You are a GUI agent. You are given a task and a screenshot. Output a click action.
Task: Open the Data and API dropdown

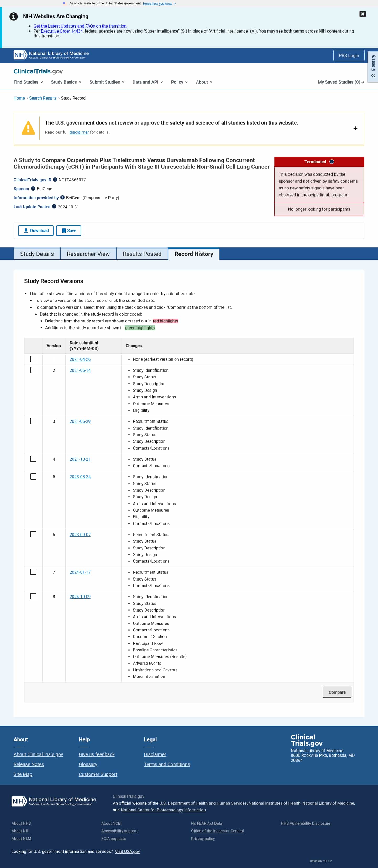click(x=148, y=82)
